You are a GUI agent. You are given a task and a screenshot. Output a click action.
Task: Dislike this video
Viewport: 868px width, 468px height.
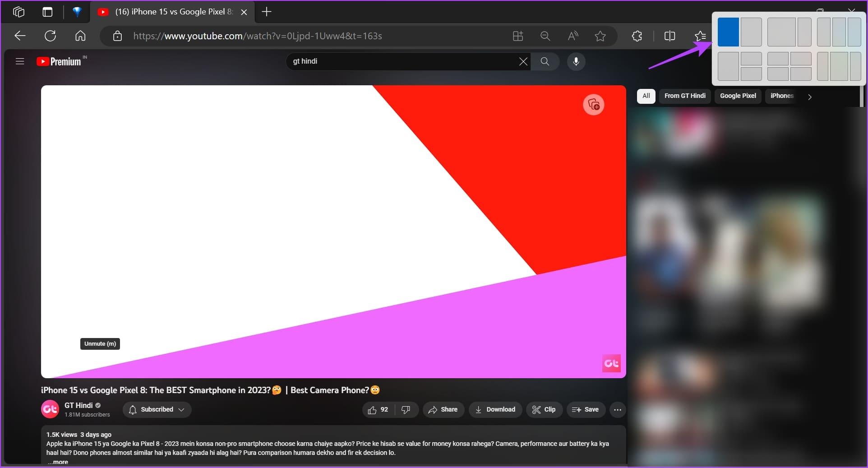click(x=406, y=410)
